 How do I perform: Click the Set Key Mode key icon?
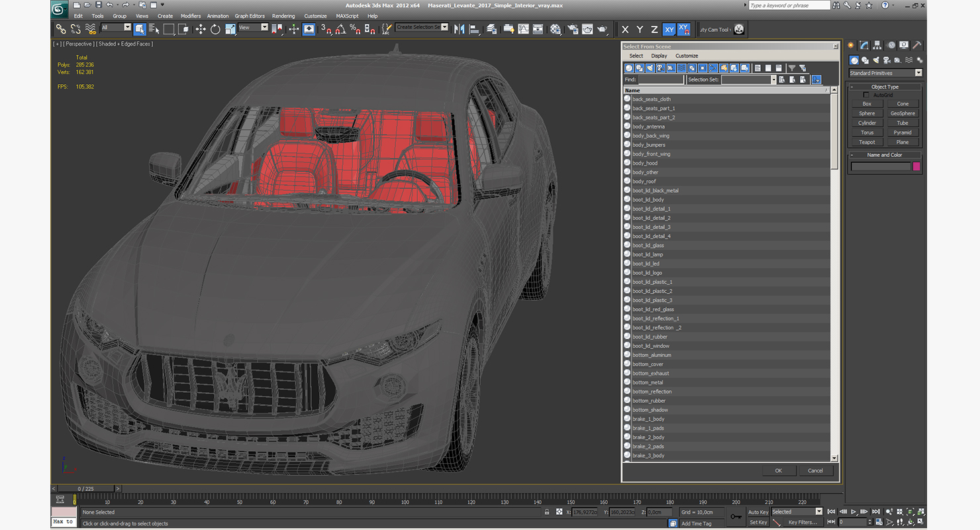click(x=736, y=517)
